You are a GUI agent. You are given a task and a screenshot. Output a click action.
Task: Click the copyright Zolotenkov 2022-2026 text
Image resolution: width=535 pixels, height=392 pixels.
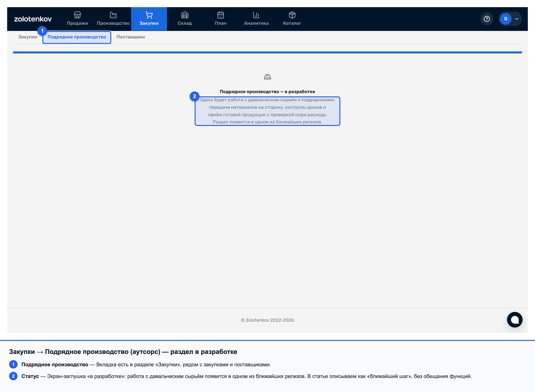267,320
